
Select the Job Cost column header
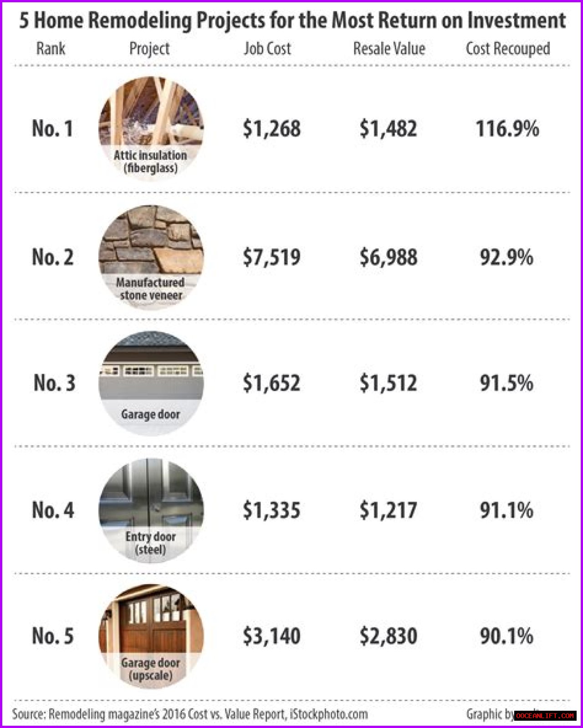tap(267, 48)
